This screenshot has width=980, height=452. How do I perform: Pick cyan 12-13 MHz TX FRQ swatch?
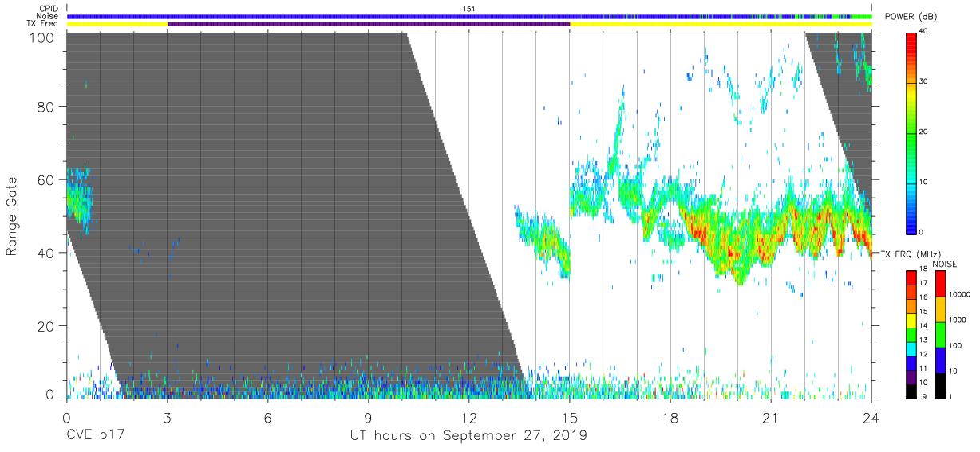tap(911, 348)
